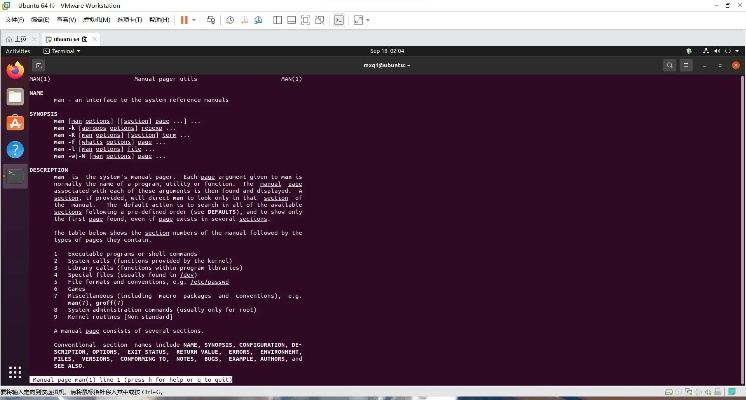Switch to the Home tab in VMware
Screen dimensions: 746x400
pos(16,36)
